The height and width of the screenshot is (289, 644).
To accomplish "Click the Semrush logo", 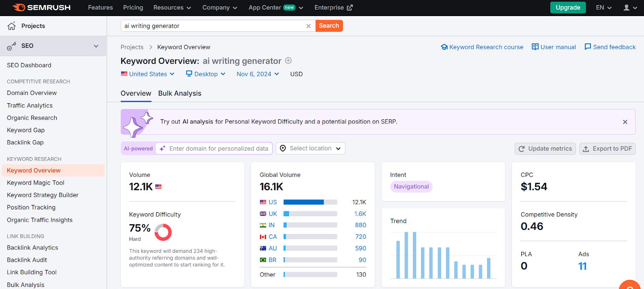I will 41,8.
